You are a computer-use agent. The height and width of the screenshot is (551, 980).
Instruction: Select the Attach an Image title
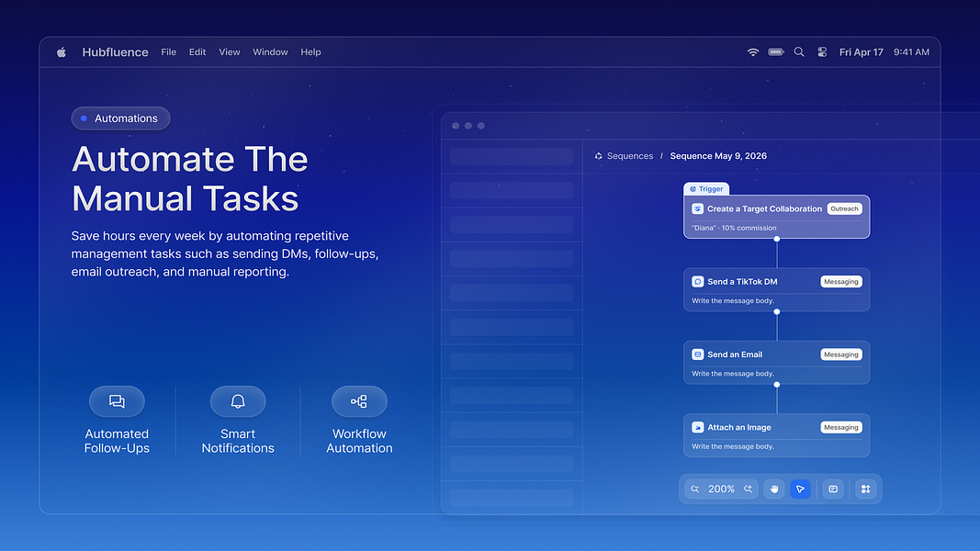(739, 427)
